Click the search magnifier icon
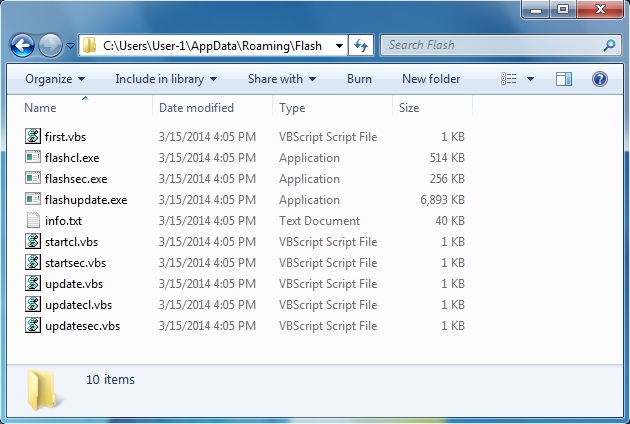The width and height of the screenshot is (630, 424). (609, 45)
